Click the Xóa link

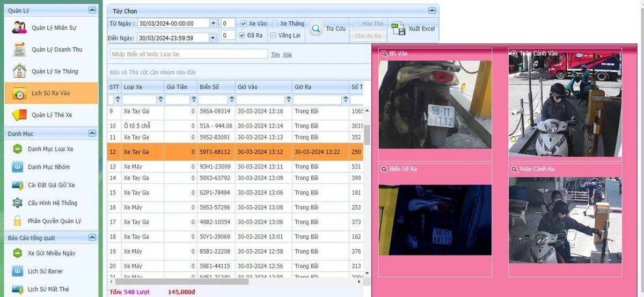coord(287,55)
